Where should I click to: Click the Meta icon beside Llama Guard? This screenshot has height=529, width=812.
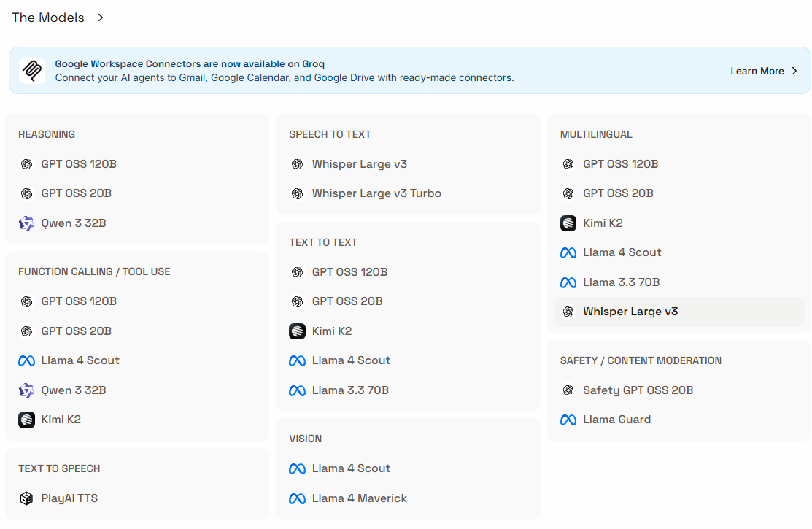pos(568,420)
